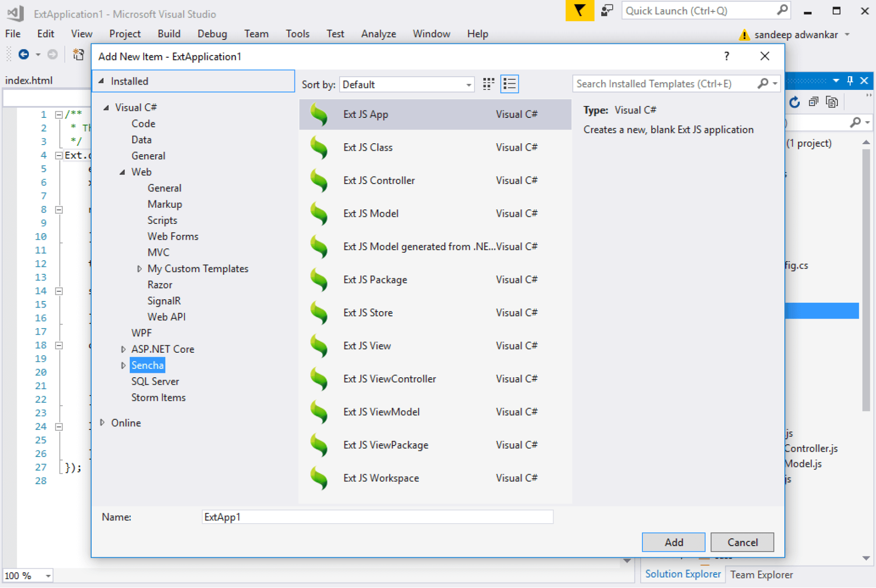Viewport: 876px width, 588px height.
Task: Open the File menu
Action: 13,34
